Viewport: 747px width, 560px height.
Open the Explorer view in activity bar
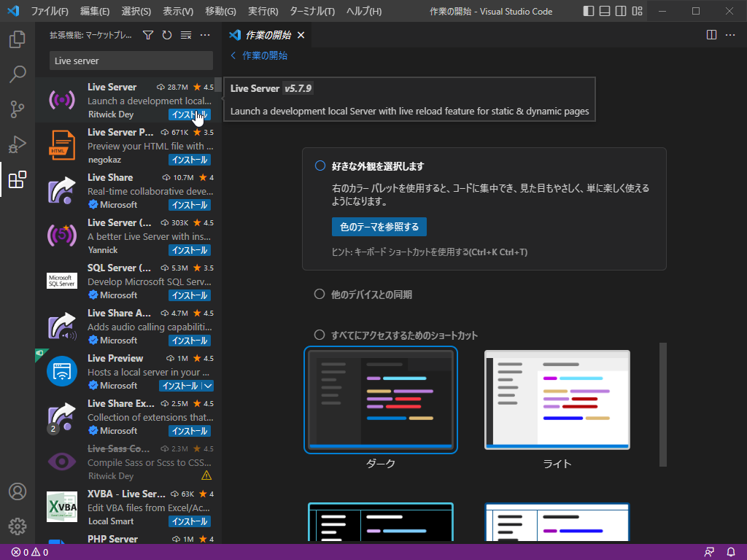(x=18, y=39)
